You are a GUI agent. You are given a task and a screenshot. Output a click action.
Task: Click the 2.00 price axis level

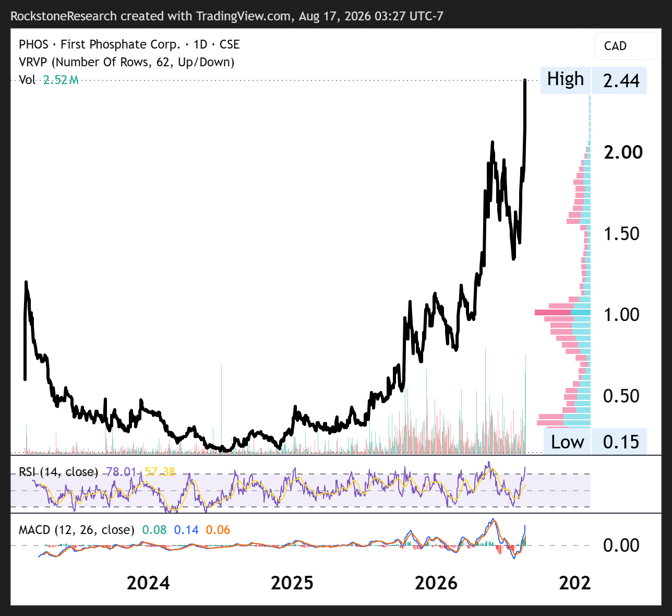(623, 152)
